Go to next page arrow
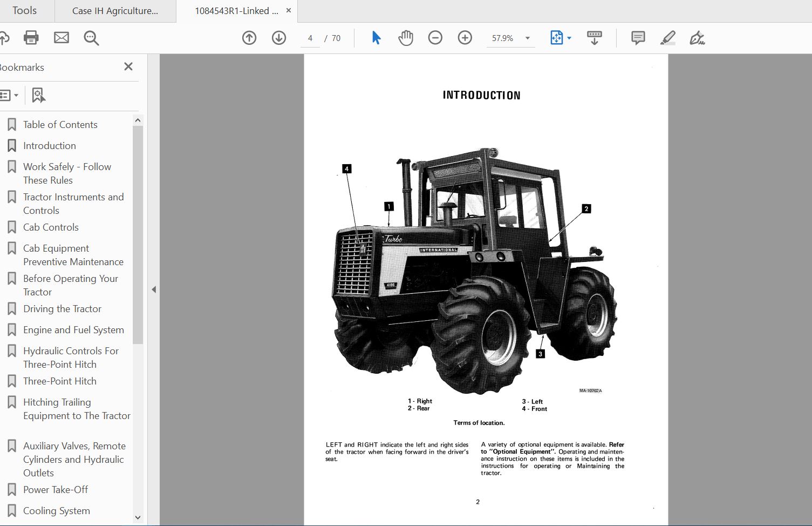Viewport: 812px width, 526px height. tap(279, 38)
